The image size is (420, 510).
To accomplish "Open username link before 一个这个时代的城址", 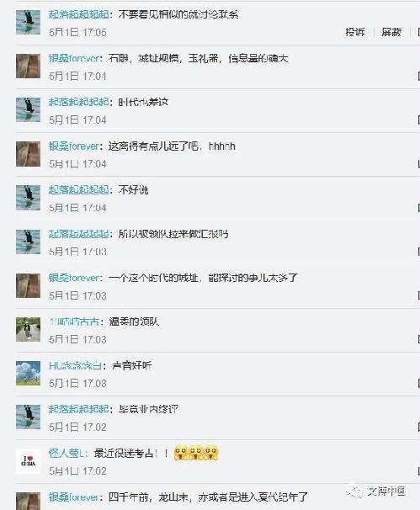I will pos(74,278).
